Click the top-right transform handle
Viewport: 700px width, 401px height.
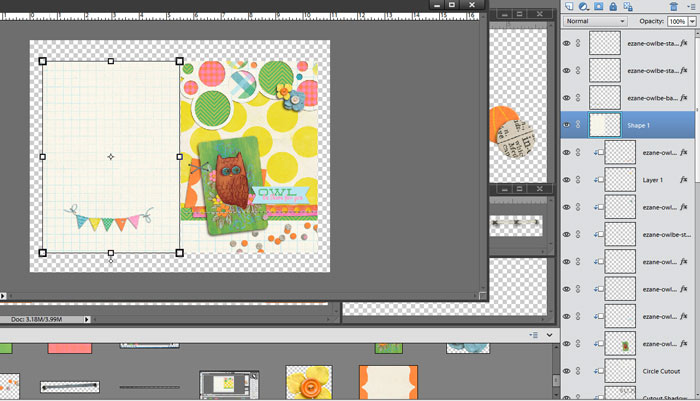point(179,61)
